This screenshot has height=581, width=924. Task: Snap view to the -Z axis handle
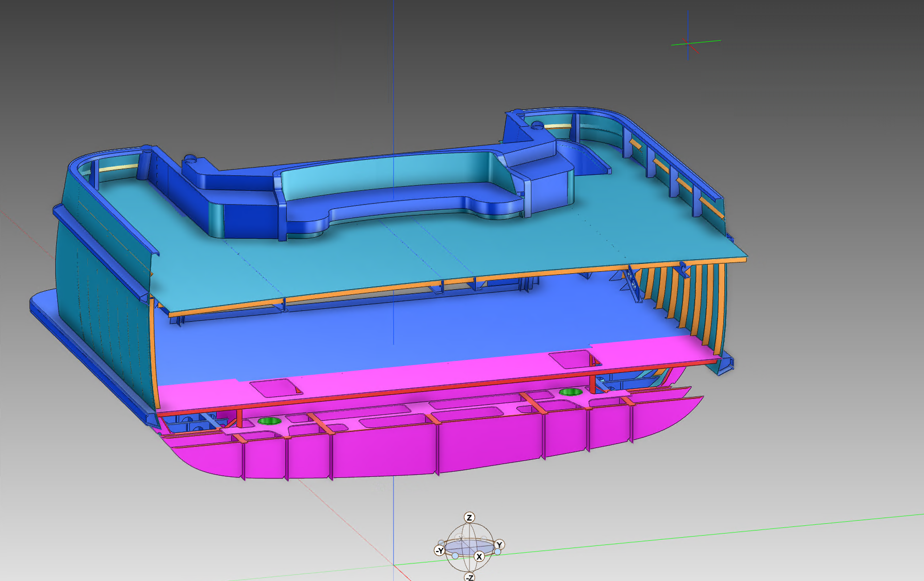point(469,577)
